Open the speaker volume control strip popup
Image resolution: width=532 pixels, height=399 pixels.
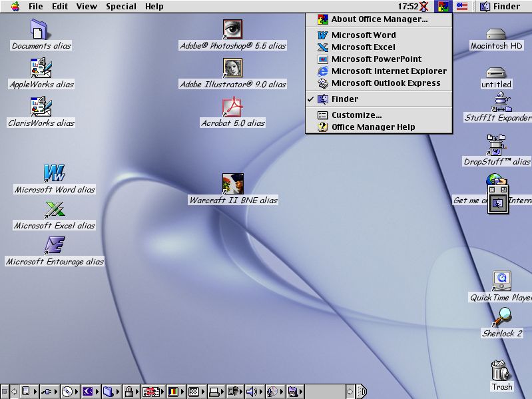click(254, 392)
